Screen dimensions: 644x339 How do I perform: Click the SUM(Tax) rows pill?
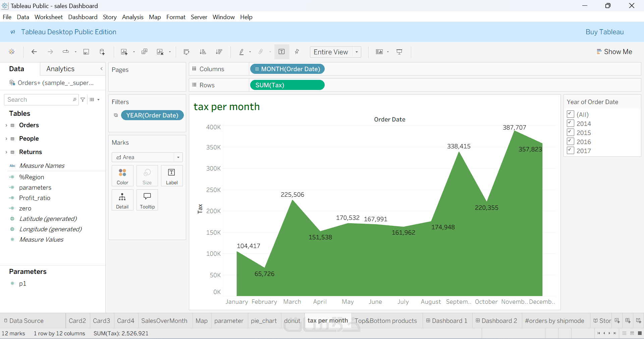pos(287,85)
